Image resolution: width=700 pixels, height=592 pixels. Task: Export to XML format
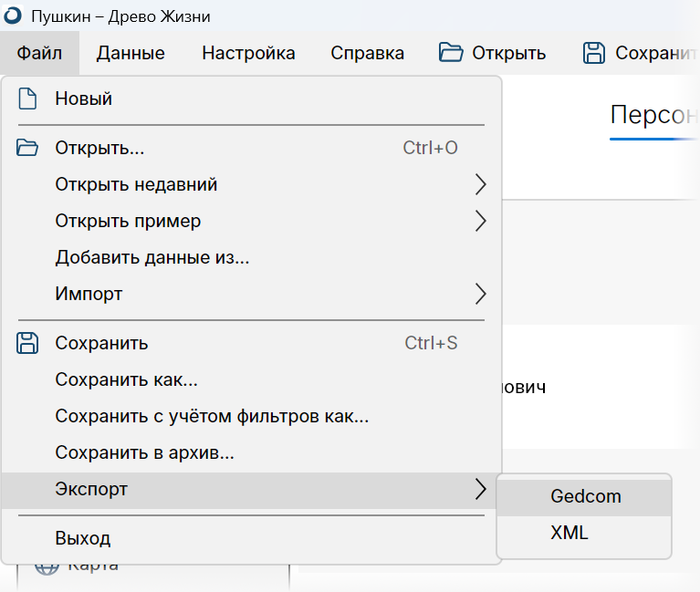tap(584, 533)
